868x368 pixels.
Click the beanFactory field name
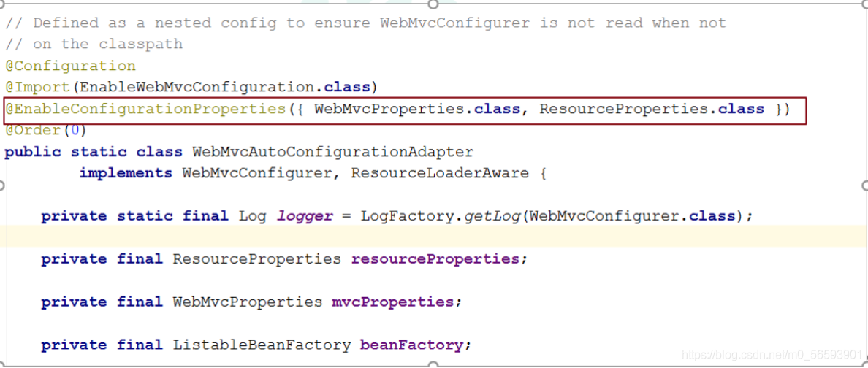point(412,345)
